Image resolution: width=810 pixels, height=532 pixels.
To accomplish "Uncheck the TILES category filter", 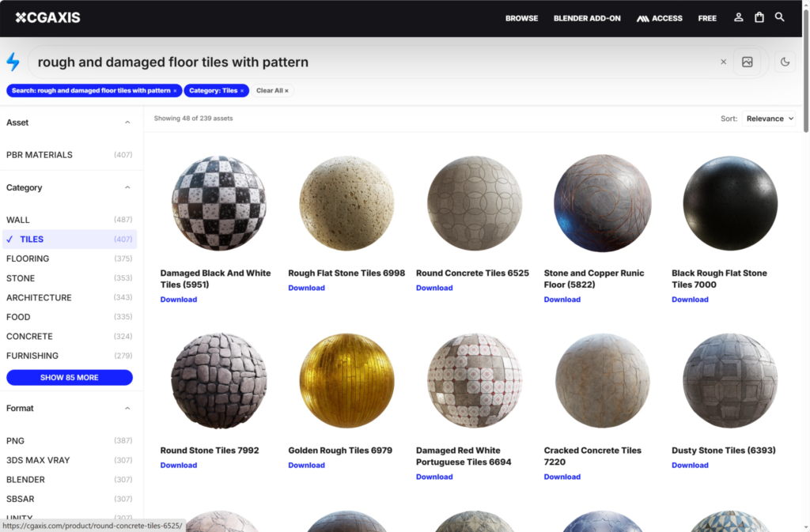I will point(32,240).
